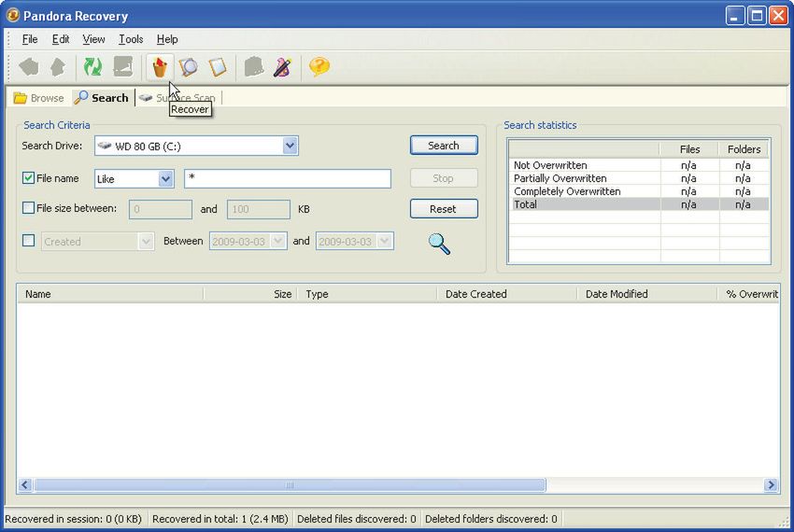Image resolution: width=794 pixels, height=532 pixels.
Task: Expand the Like match-type dropdown
Action: [x=166, y=178]
